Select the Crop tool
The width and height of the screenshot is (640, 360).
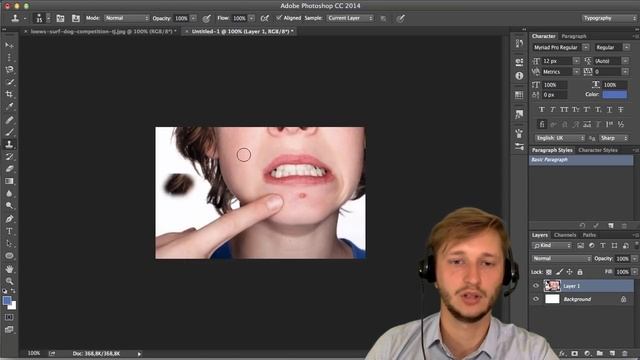[9, 94]
